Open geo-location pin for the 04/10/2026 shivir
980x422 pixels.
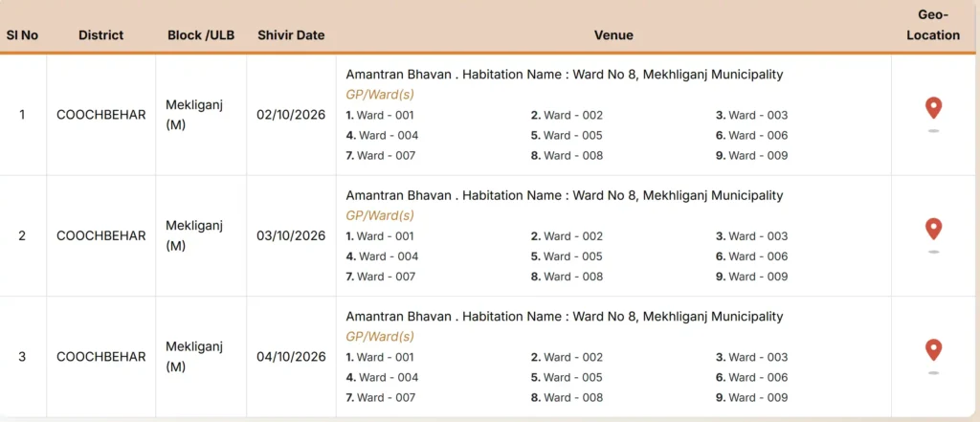(933, 350)
